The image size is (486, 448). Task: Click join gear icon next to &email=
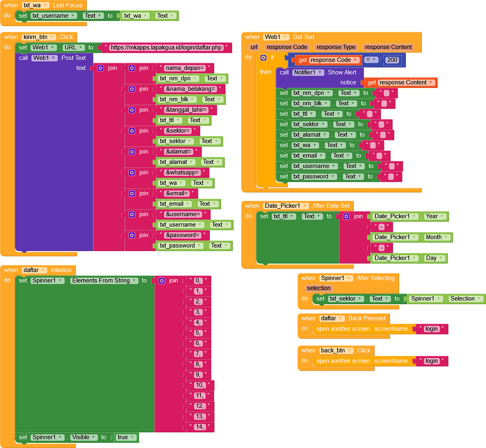pos(132,194)
